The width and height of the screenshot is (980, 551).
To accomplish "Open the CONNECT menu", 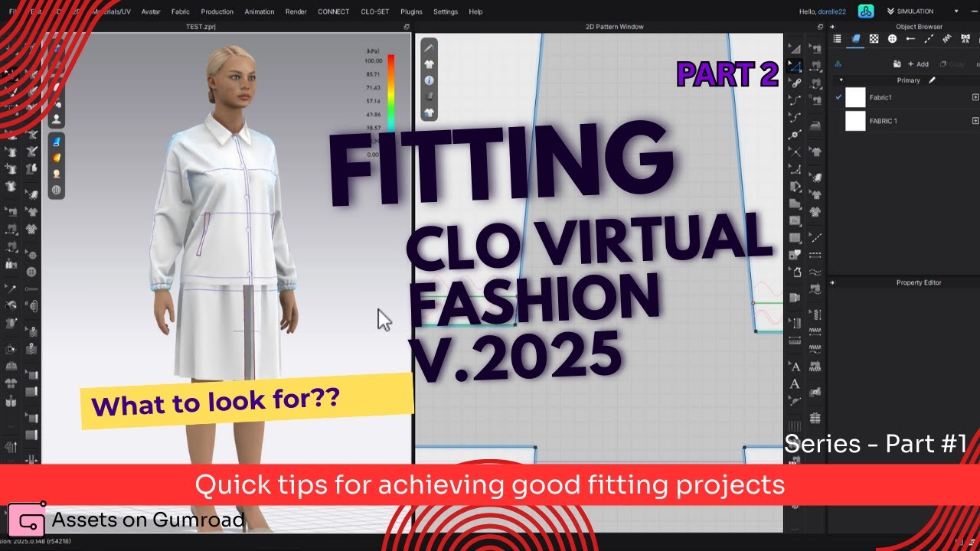I will 334,11.
